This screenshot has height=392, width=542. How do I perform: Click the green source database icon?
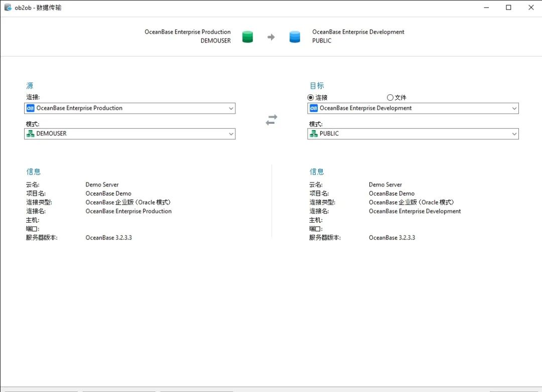click(247, 37)
